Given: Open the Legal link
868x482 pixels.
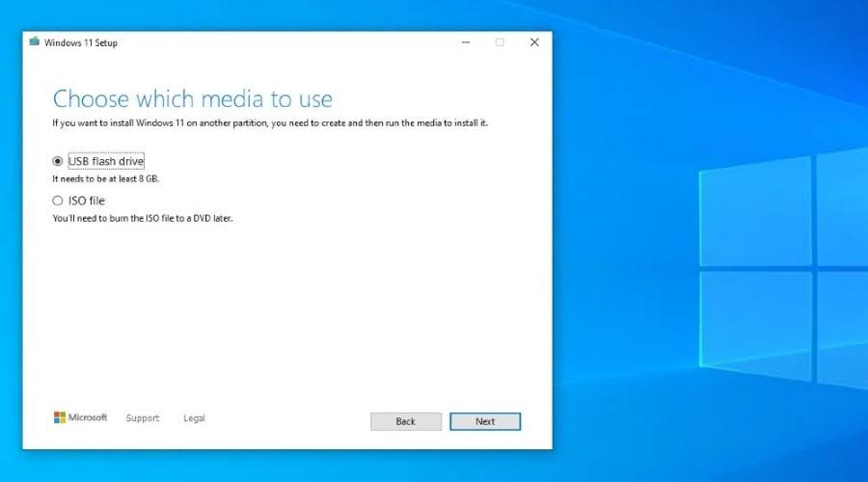Looking at the screenshot, I should pos(194,417).
